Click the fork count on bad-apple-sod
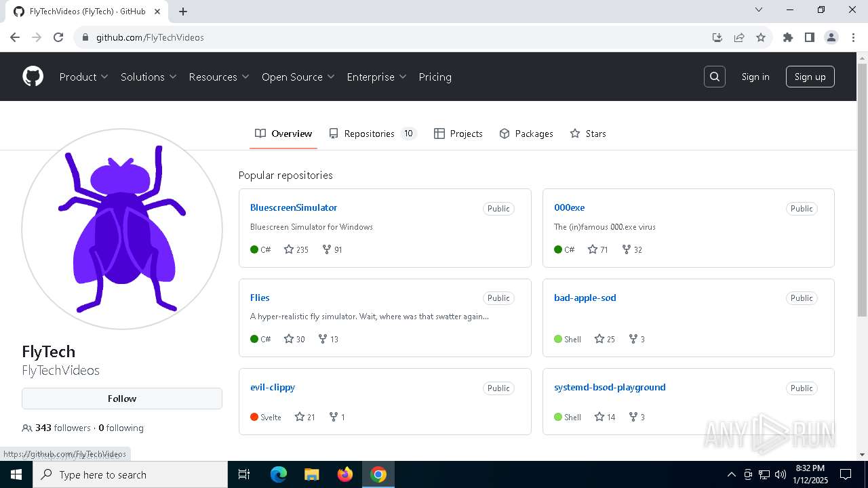868x488 pixels. pyautogui.click(x=637, y=339)
